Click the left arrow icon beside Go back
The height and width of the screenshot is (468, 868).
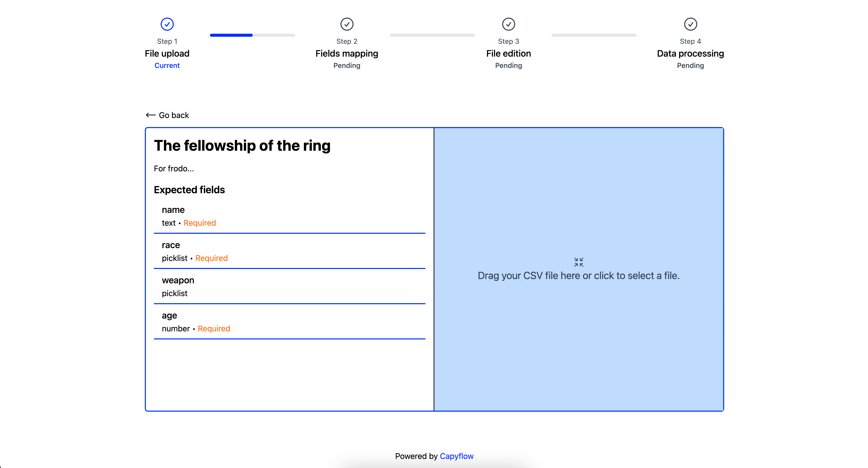pos(150,115)
